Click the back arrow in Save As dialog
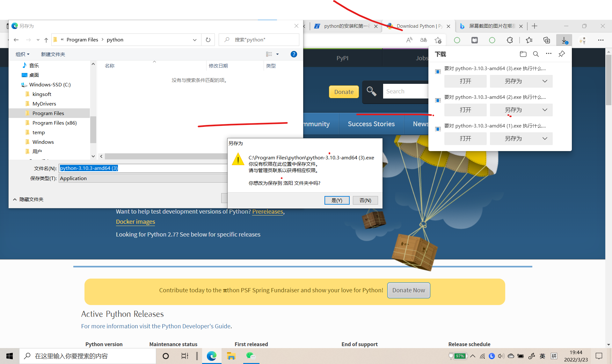612x364 pixels. tap(16, 40)
